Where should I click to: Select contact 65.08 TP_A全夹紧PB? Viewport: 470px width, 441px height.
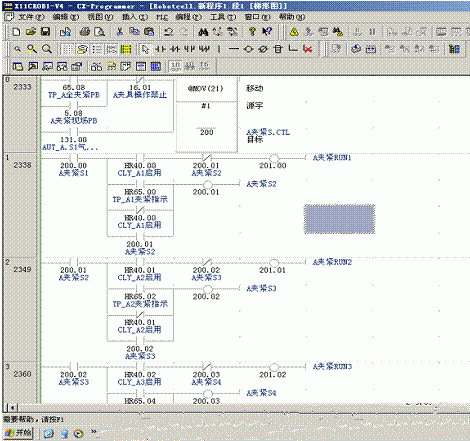74,88
